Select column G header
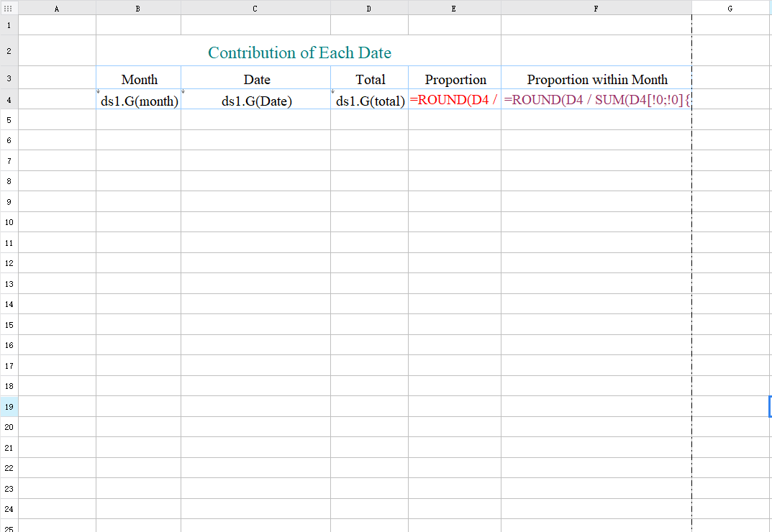Screen dimensions: 772x532 730,8
